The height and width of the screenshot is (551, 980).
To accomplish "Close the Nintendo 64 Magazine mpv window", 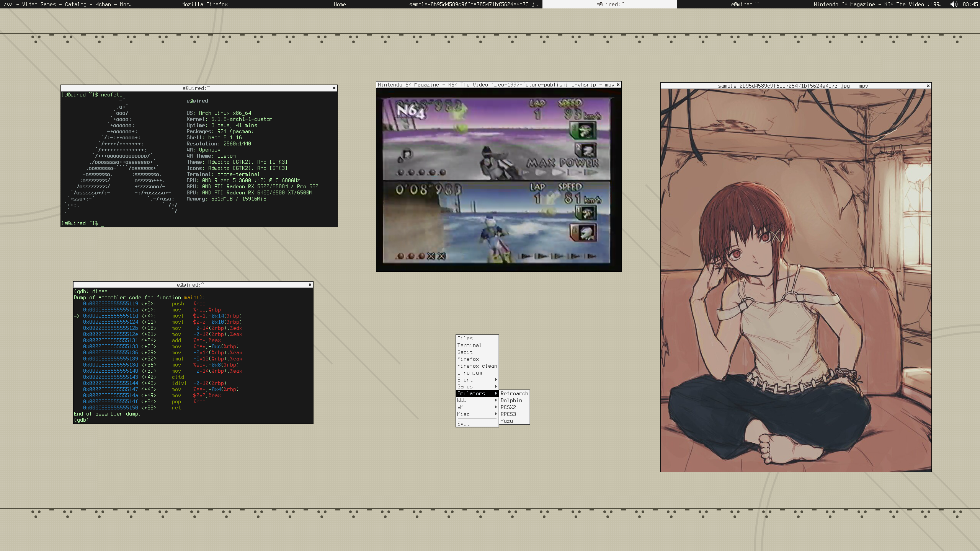I will point(618,85).
